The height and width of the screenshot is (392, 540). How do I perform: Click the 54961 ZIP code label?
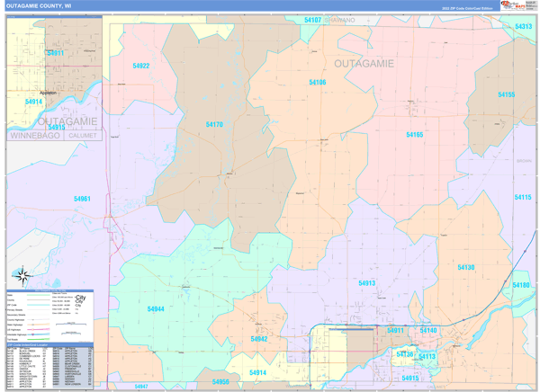pos(82,199)
